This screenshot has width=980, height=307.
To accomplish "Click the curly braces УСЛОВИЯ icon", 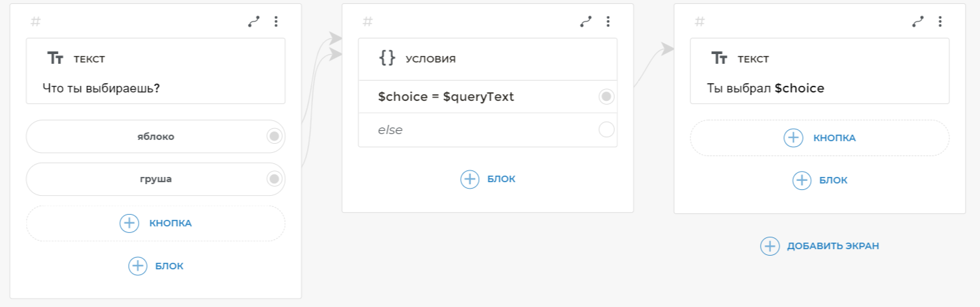I will [387, 59].
